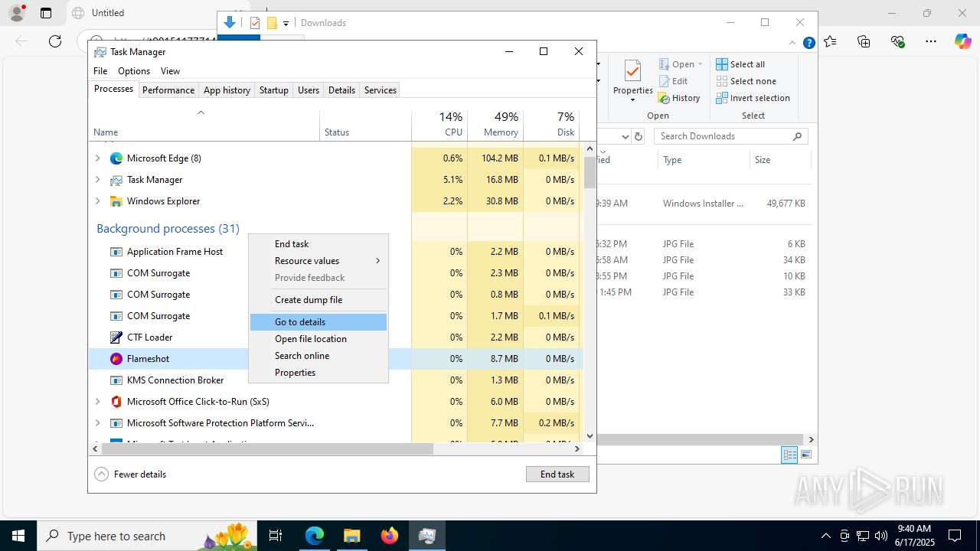Click the Microsoft Office Click-to-Run icon
980x551 pixels.
(x=116, y=402)
